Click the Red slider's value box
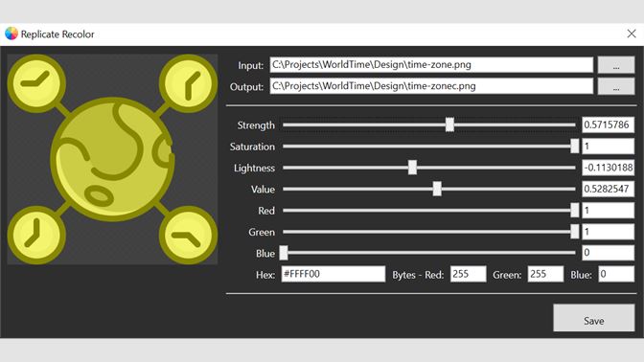This screenshot has height=362, width=644. [x=608, y=210]
